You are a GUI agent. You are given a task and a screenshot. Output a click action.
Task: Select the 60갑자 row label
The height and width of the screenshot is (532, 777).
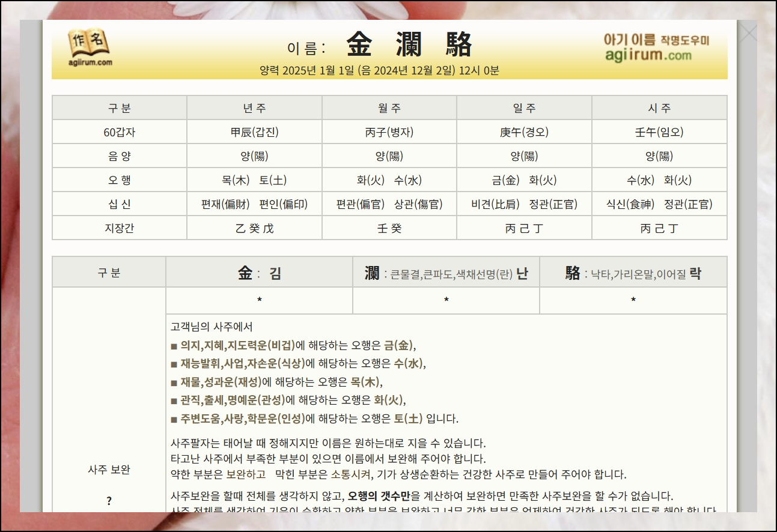(x=120, y=132)
